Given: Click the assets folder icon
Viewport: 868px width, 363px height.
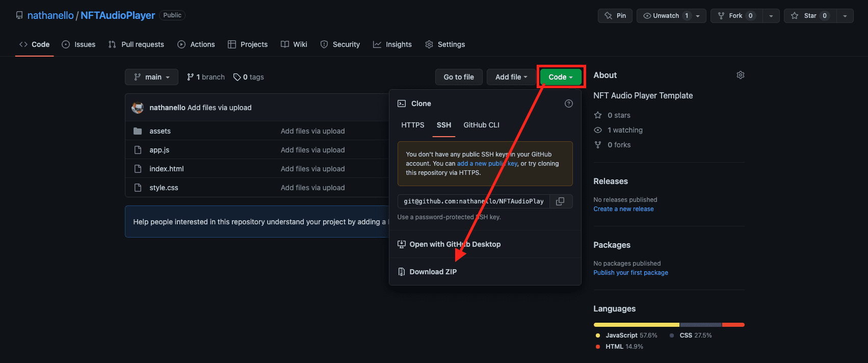Looking at the screenshot, I should pos(138,131).
